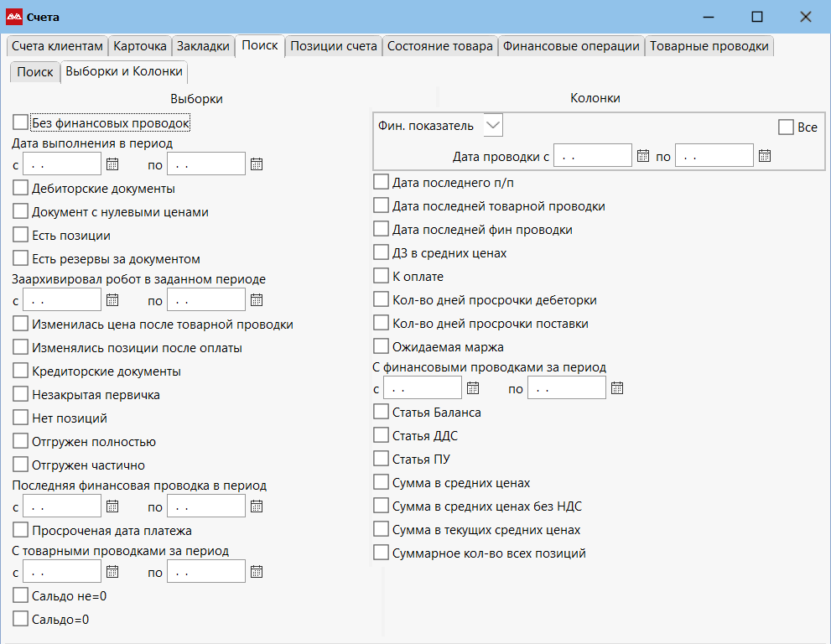831x644 pixels.
Task: Check Дебиторские документы option
Action: tap(20, 188)
